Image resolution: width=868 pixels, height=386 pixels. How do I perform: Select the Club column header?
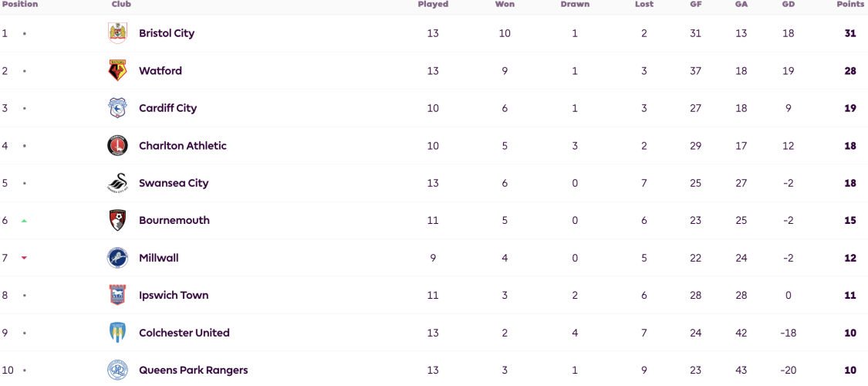pyautogui.click(x=121, y=5)
